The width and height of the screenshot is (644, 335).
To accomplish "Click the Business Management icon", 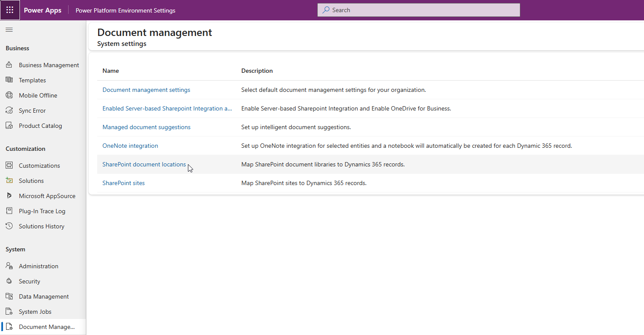I will (x=9, y=65).
